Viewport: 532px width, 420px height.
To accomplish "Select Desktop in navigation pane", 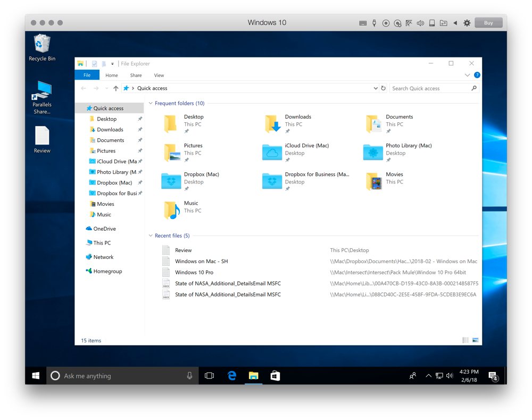I will coord(109,119).
